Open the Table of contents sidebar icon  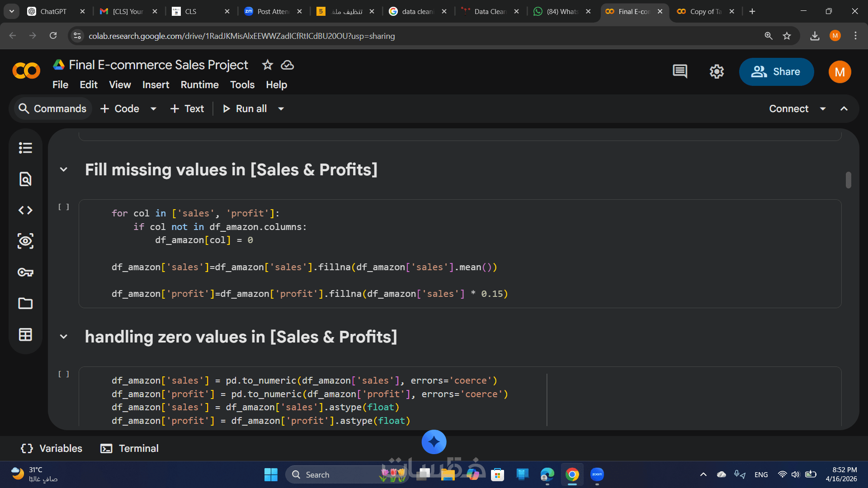pyautogui.click(x=25, y=148)
